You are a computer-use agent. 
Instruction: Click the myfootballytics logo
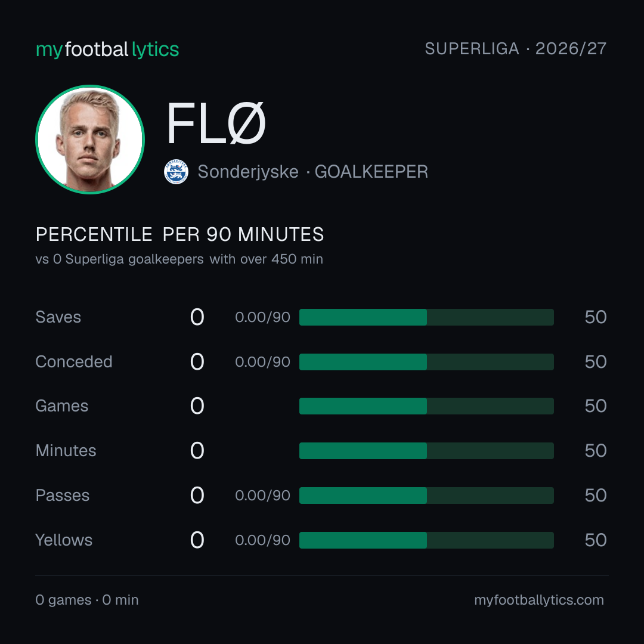point(107,49)
